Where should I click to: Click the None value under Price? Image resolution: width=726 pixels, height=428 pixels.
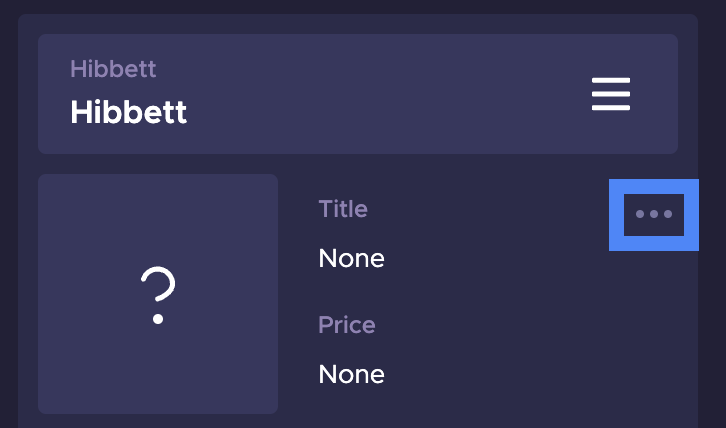point(351,374)
